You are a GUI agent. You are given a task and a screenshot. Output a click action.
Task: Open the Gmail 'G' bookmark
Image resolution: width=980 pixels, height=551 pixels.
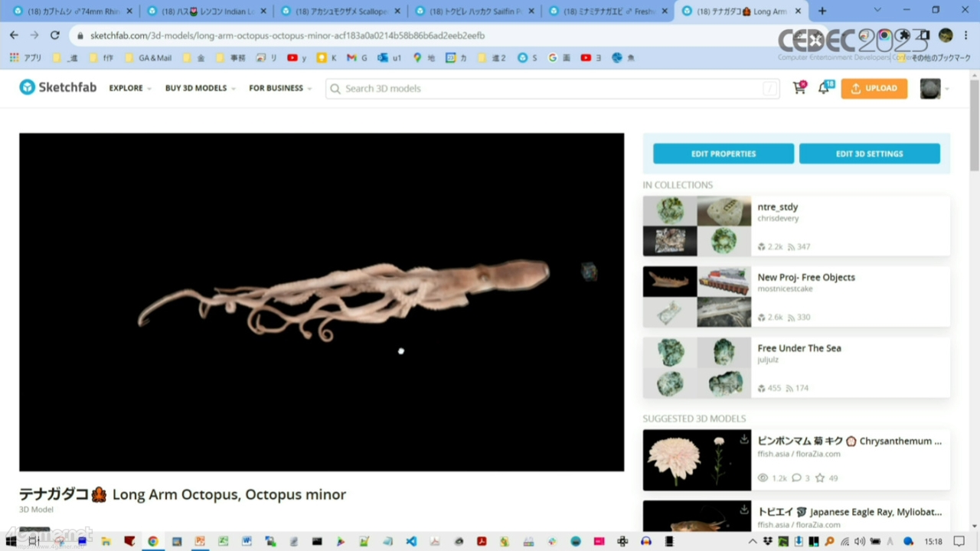[357, 58]
